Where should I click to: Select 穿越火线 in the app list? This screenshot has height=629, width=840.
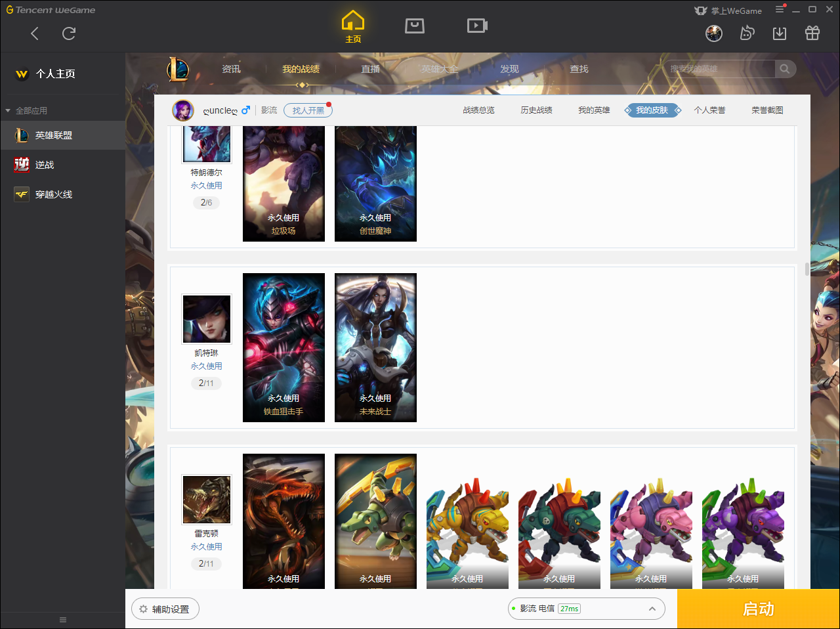click(x=62, y=194)
